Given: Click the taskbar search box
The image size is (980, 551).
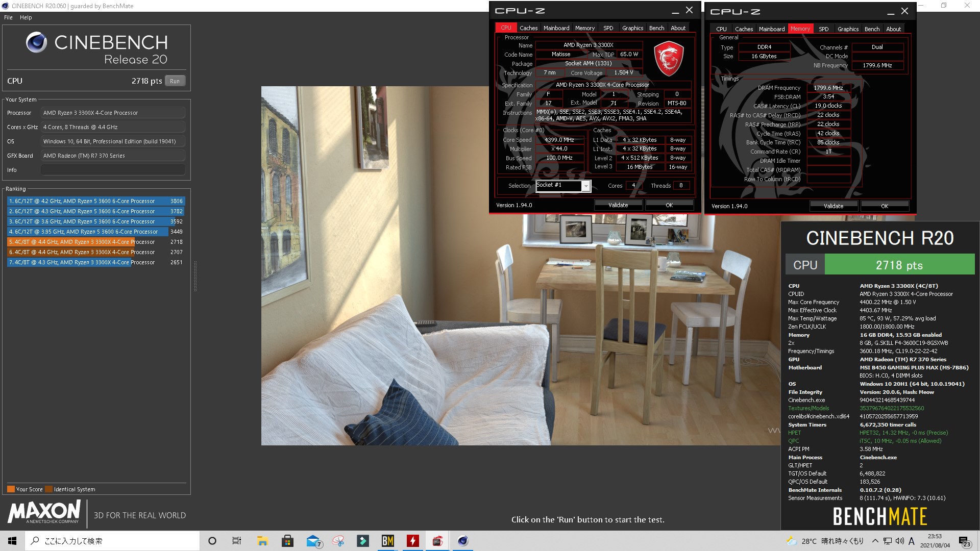Looking at the screenshot, I should [112, 541].
